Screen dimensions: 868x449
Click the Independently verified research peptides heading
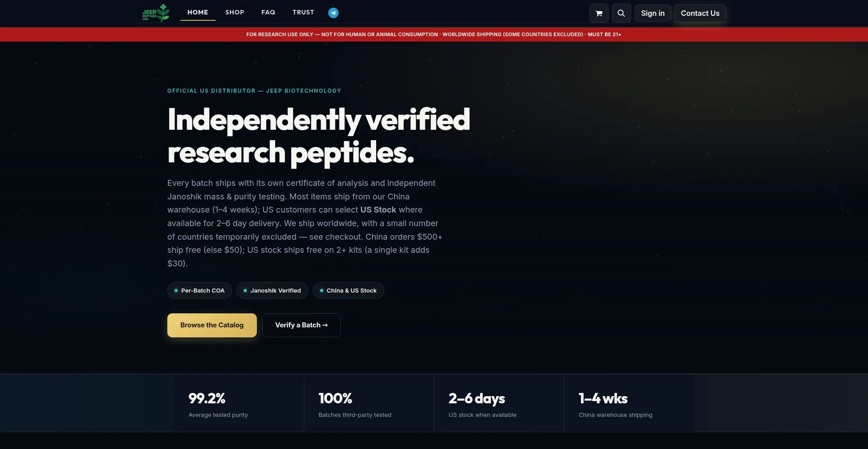tap(318, 136)
